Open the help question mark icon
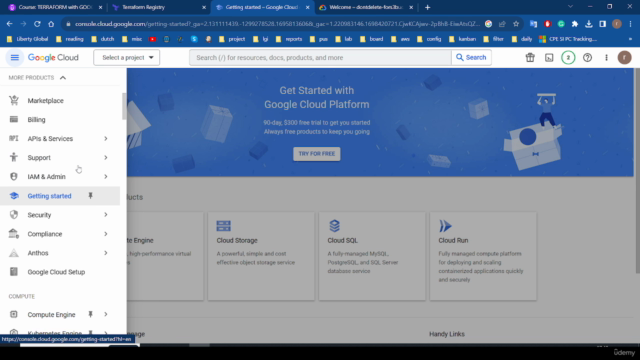 point(587,58)
